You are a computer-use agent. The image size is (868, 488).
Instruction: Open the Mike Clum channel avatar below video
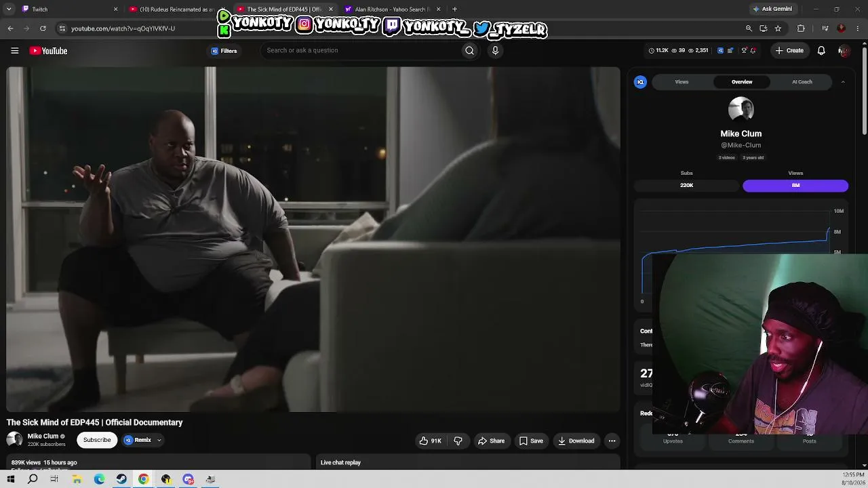click(x=14, y=440)
